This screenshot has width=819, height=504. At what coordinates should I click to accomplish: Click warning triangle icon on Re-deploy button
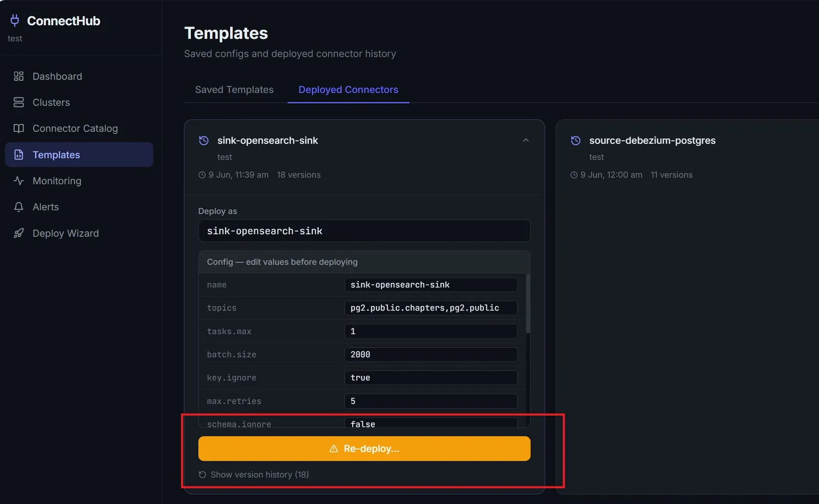[334, 449]
